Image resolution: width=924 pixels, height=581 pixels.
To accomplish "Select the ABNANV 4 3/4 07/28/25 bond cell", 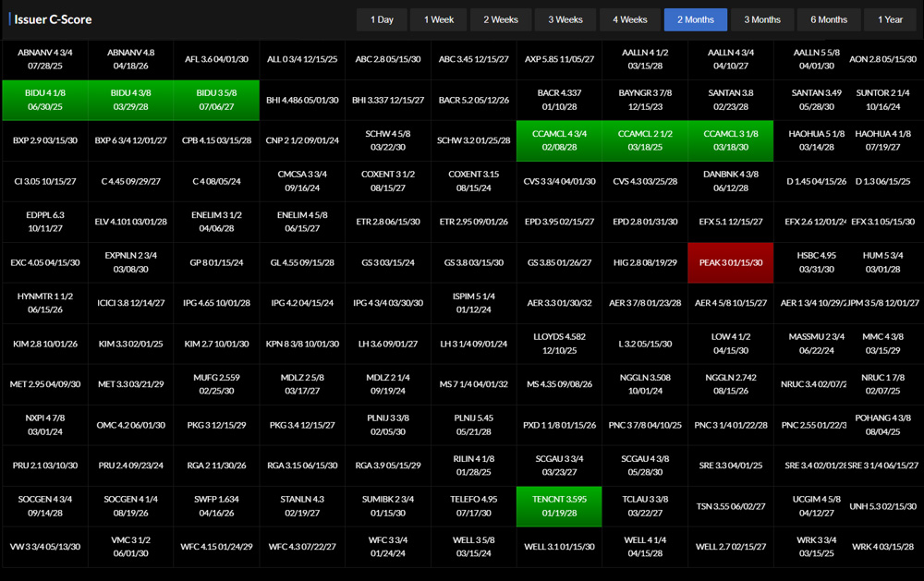I will tap(44, 59).
